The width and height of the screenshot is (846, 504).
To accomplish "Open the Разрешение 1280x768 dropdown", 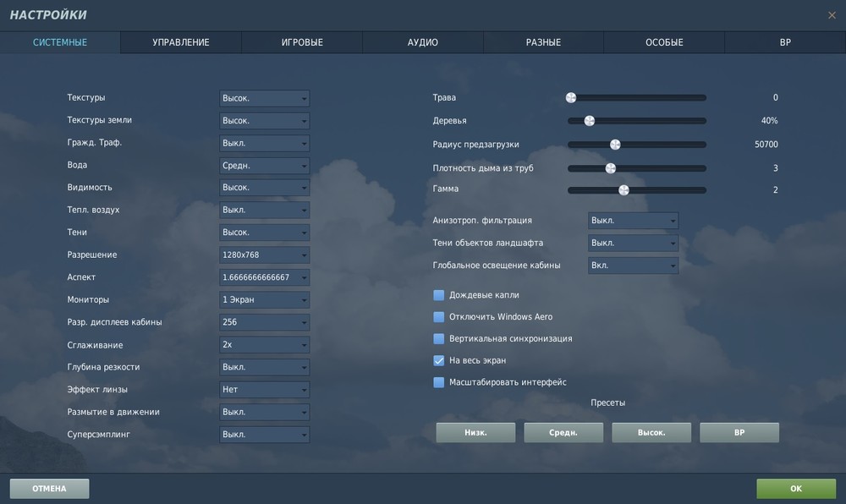I will point(264,255).
